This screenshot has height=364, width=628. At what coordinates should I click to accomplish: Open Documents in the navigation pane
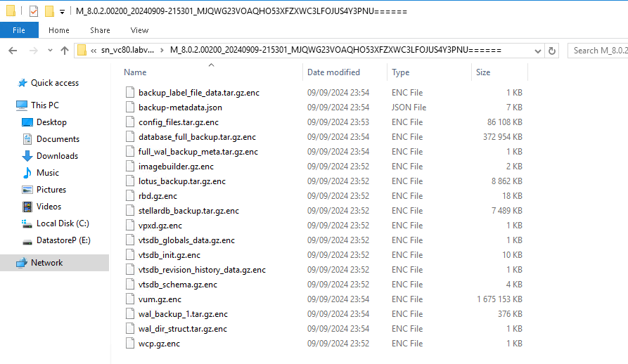(x=58, y=139)
